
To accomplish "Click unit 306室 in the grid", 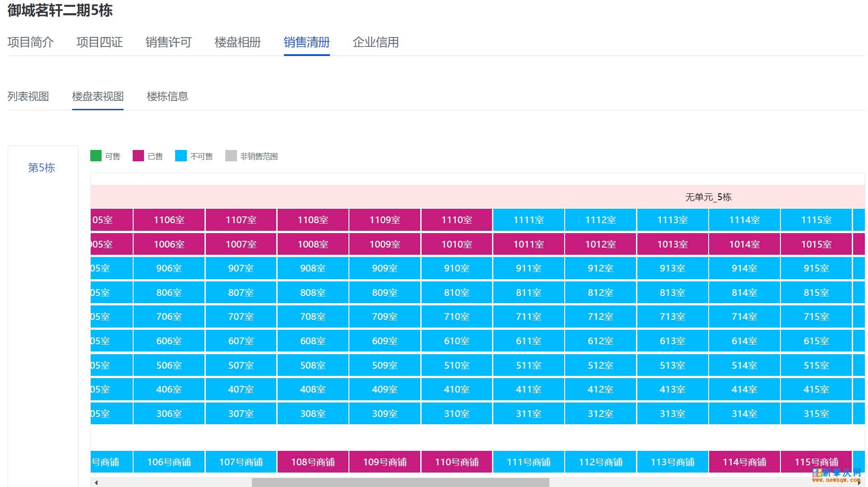I will (168, 413).
